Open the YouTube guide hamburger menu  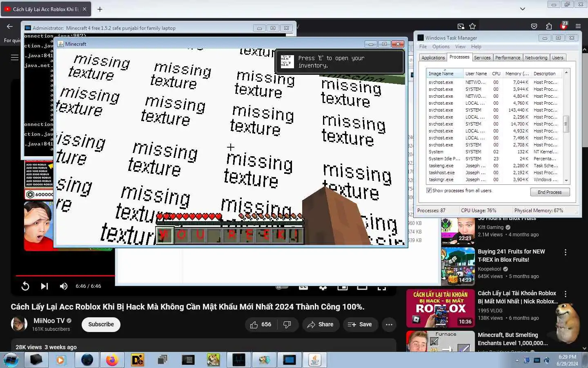tap(15, 57)
